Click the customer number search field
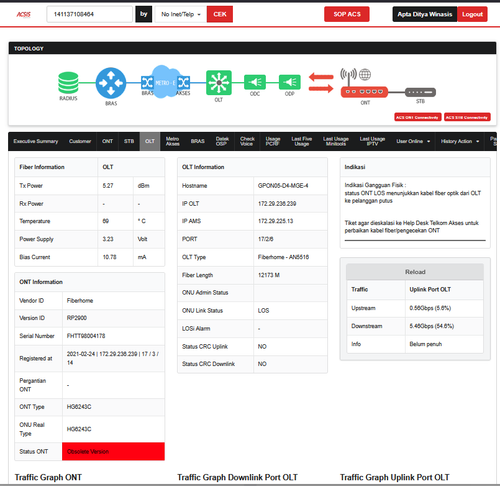Image resolution: width=500 pixels, height=486 pixels. 89,14
